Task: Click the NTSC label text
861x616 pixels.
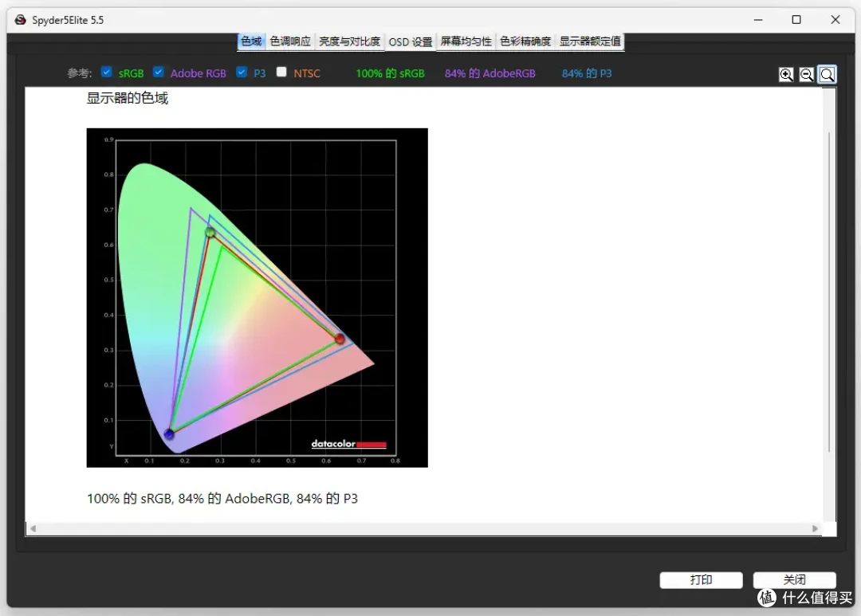Action: pyautogui.click(x=307, y=73)
